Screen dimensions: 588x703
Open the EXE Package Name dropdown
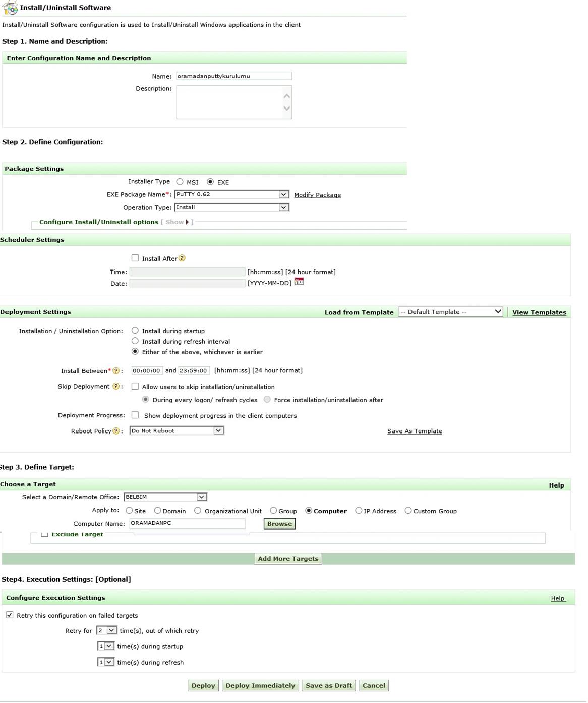(x=231, y=194)
